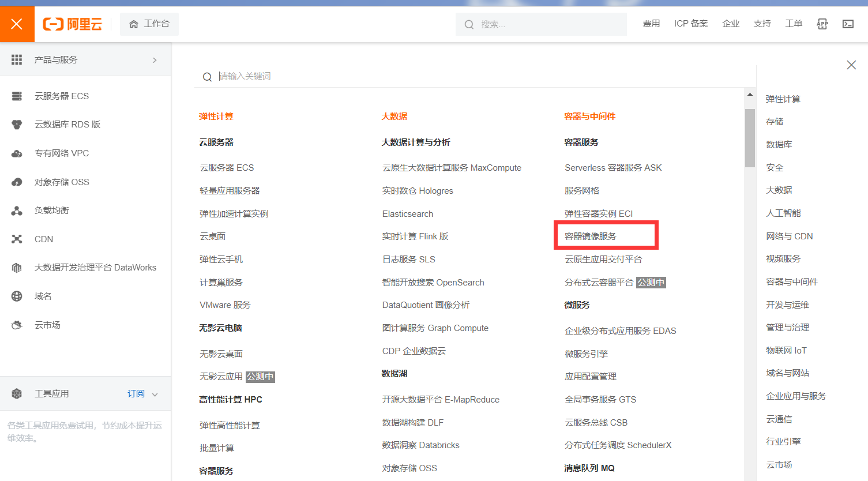This screenshot has width=868, height=481.
Task: Click the 订阅 link
Action: click(x=136, y=394)
